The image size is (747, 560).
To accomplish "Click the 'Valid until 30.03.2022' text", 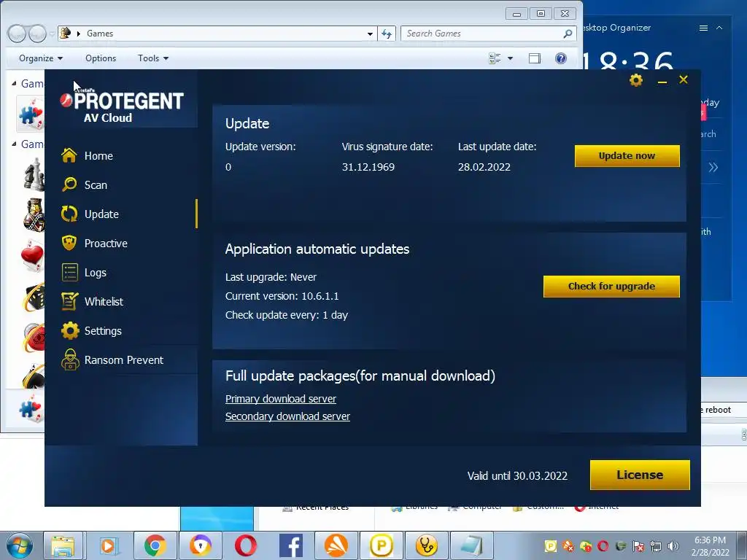I will coord(517,475).
